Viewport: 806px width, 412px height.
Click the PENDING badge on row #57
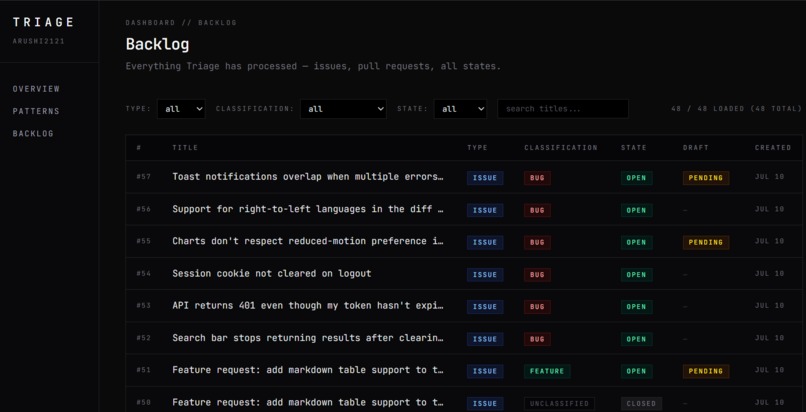706,178
